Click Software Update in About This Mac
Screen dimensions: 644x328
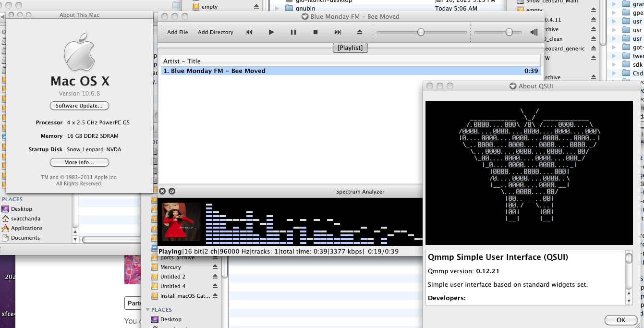[79, 106]
